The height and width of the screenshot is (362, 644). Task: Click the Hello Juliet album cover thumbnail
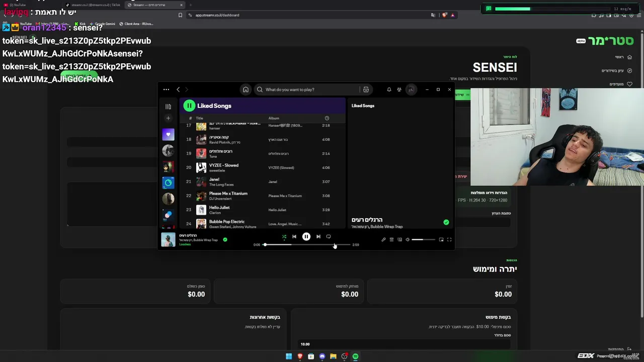[201, 210]
